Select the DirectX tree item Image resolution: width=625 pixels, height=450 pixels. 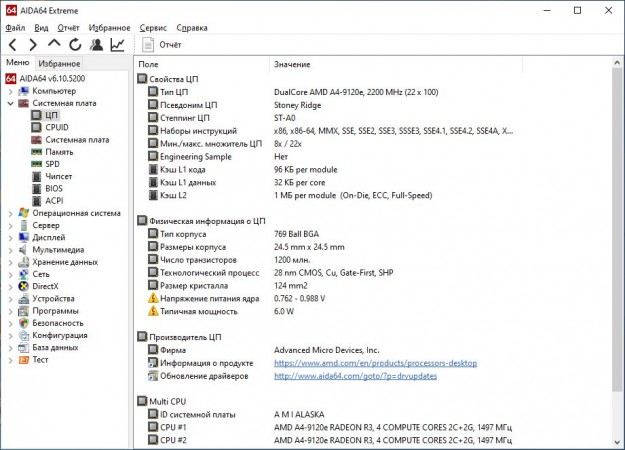click(46, 286)
